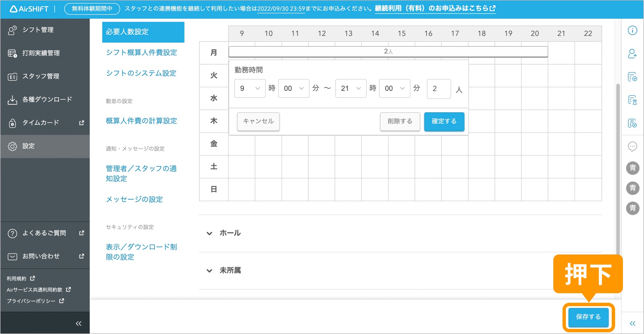Open the end hour dropdown showing 21
This screenshot has height=334, width=644.
pos(351,89)
